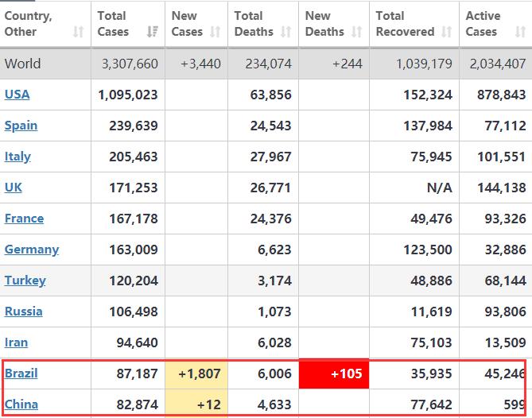Click sort arrows in Total Deaths header
The width and height of the screenshot is (532, 418).
pyautogui.click(x=285, y=32)
